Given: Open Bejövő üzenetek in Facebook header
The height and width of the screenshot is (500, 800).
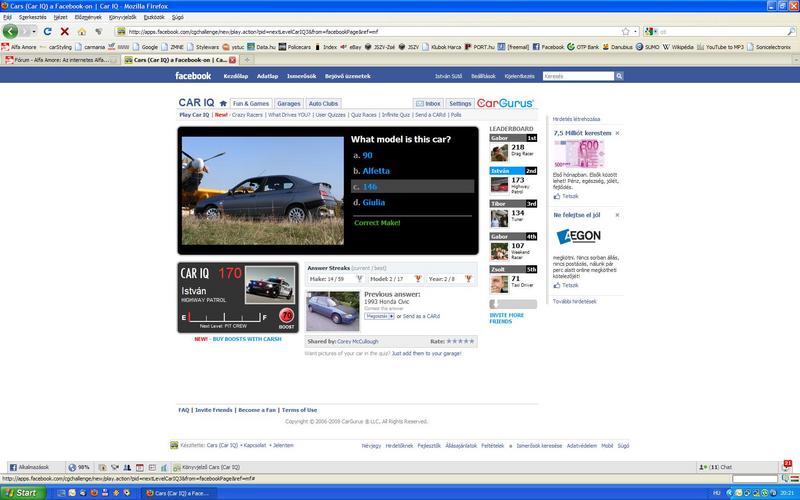Looking at the screenshot, I should click(x=347, y=76).
